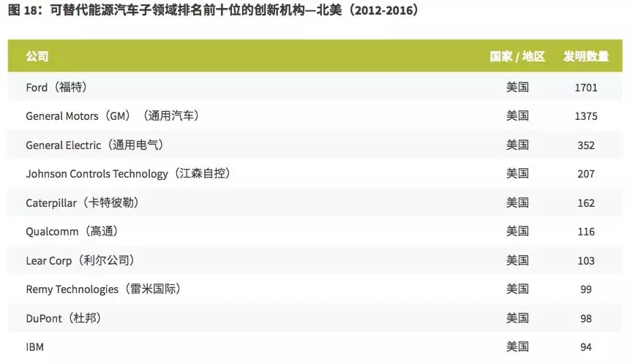Click the Caterpillar（卡特彼勒）company name
Screen dimensions: 633x364
pos(83,202)
